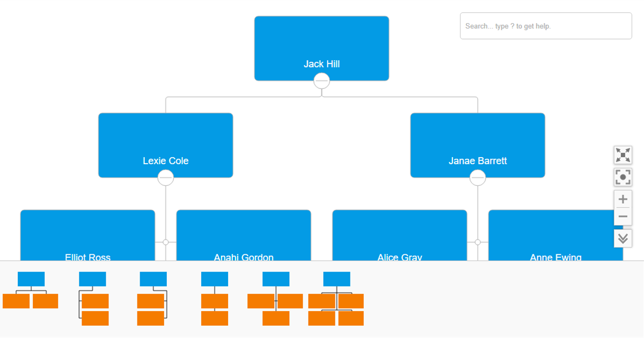Click the double chevron down icon
Viewport: 644px width, 338px height.
623,238
